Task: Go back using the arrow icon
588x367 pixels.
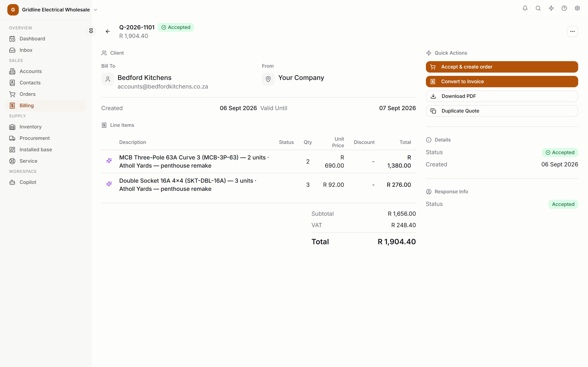Action: (108, 31)
